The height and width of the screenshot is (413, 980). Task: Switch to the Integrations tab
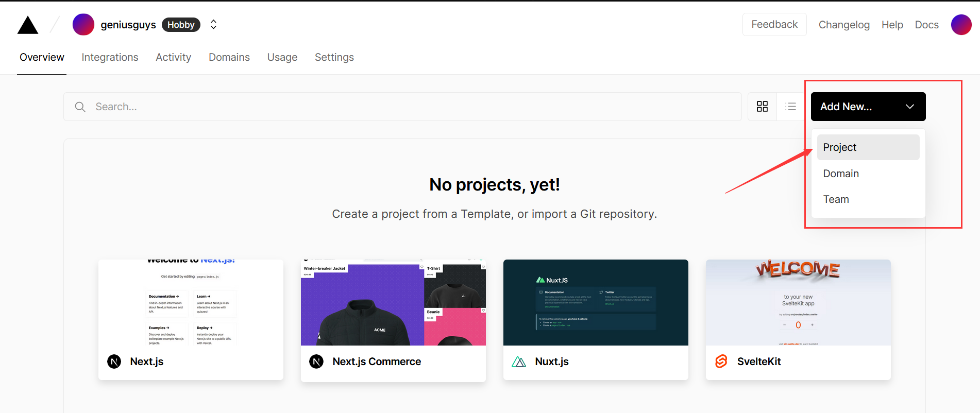point(110,57)
